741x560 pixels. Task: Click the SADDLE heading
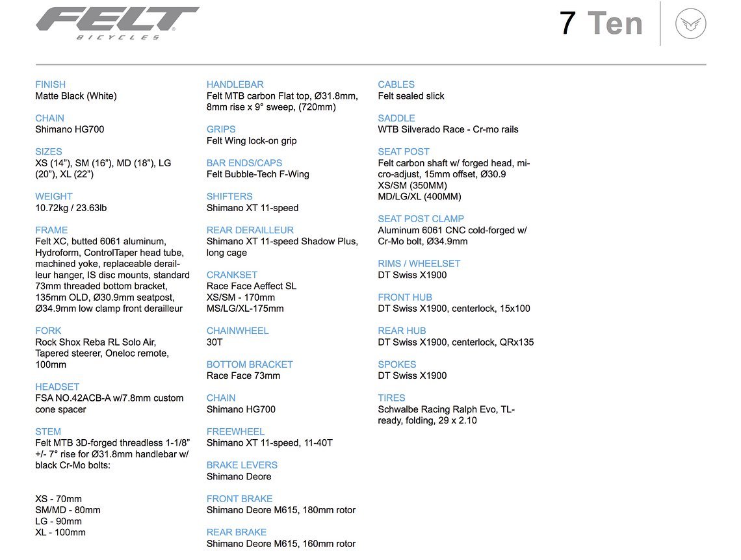coord(396,118)
